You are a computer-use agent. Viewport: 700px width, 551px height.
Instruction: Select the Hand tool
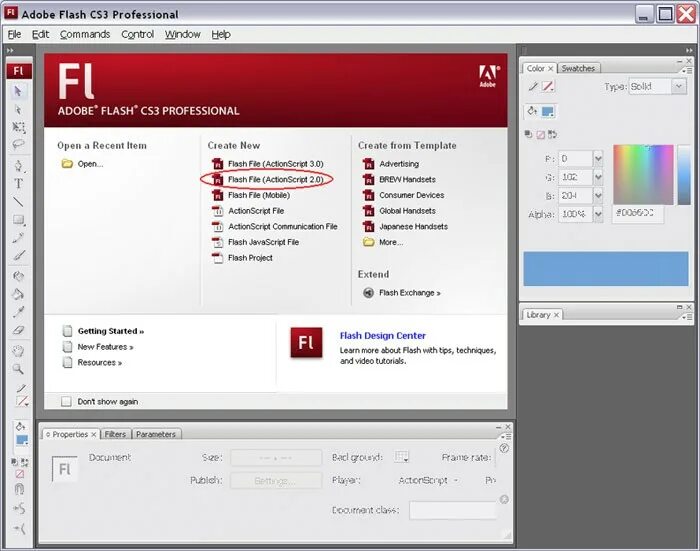pyautogui.click(x=18, y=351)
